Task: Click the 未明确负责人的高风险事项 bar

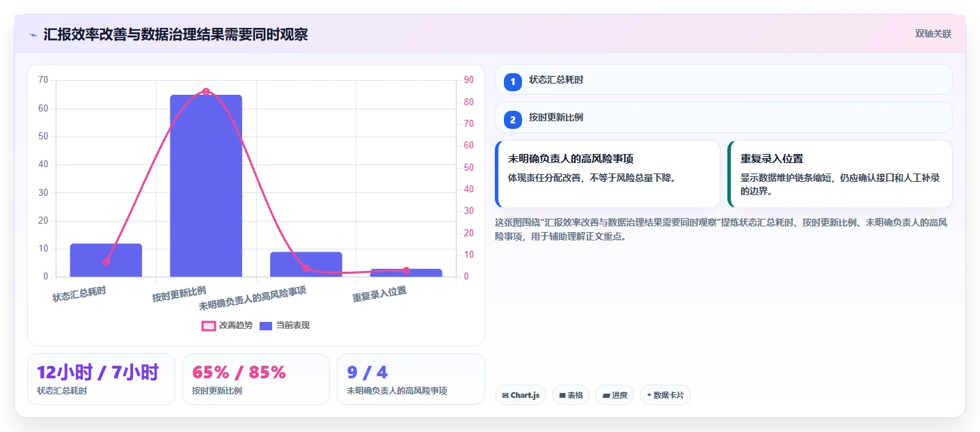Action: (306, 264)
